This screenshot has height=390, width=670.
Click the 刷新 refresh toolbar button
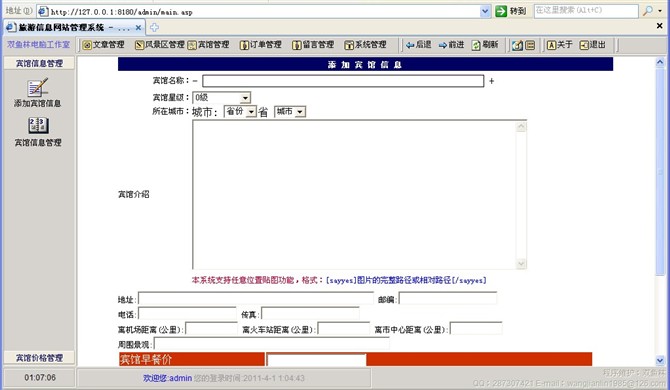coord(485,44)
